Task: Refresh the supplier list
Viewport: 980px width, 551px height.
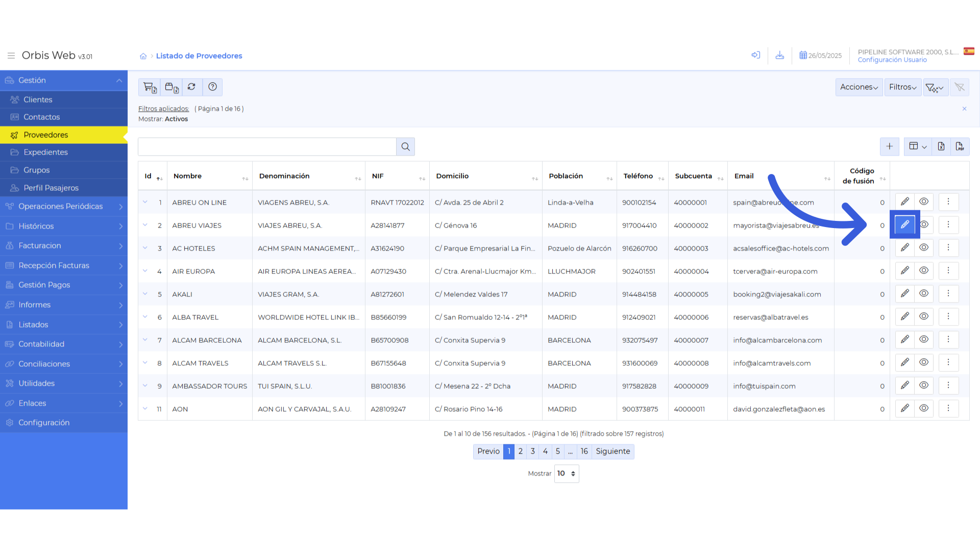Action: (x=192, y=87)
